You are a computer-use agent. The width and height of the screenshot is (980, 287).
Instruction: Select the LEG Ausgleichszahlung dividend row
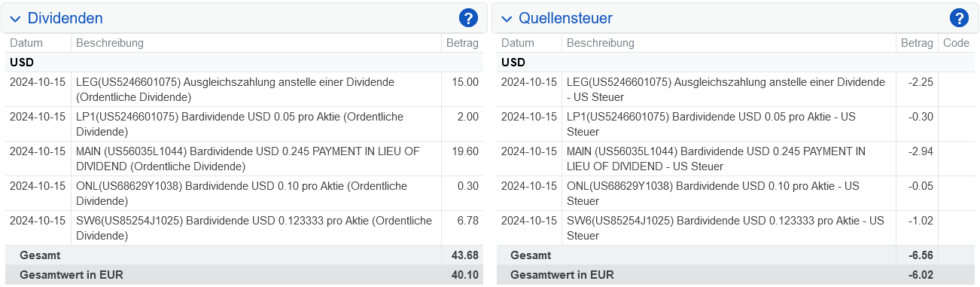click(x=245, y=90)
